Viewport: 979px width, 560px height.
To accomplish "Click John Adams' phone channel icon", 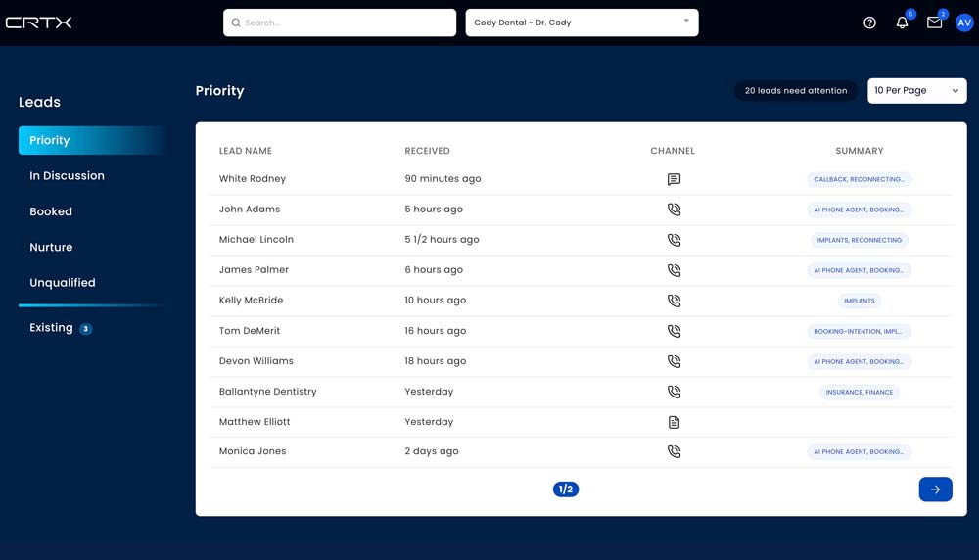I will [x=674, y=210].
